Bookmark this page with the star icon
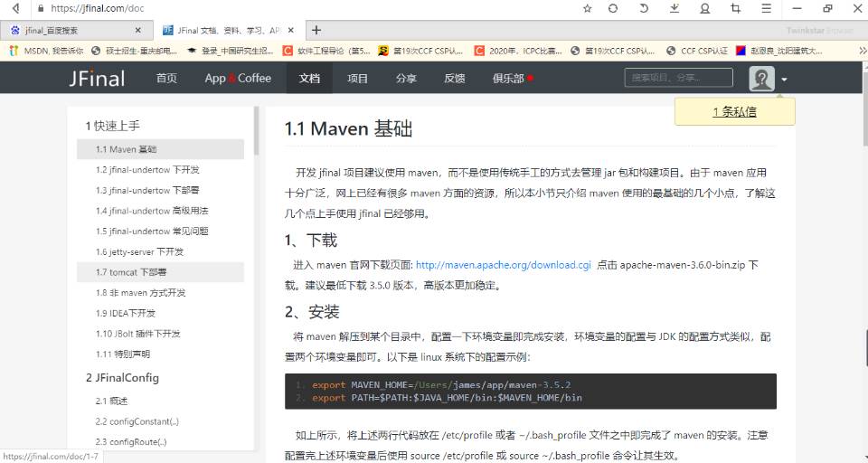The image size is (868, 463). [587, 8]
